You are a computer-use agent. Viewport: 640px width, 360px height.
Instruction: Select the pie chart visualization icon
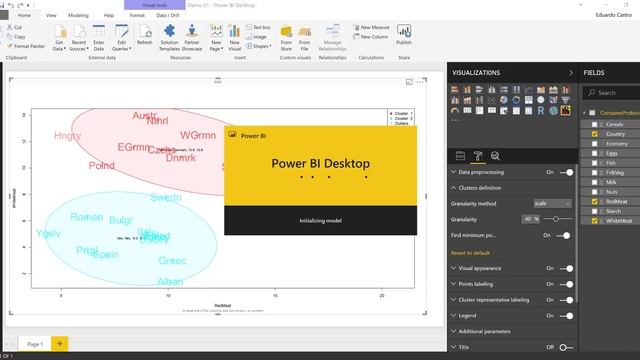pyautogui.click(x=504, y=100)
